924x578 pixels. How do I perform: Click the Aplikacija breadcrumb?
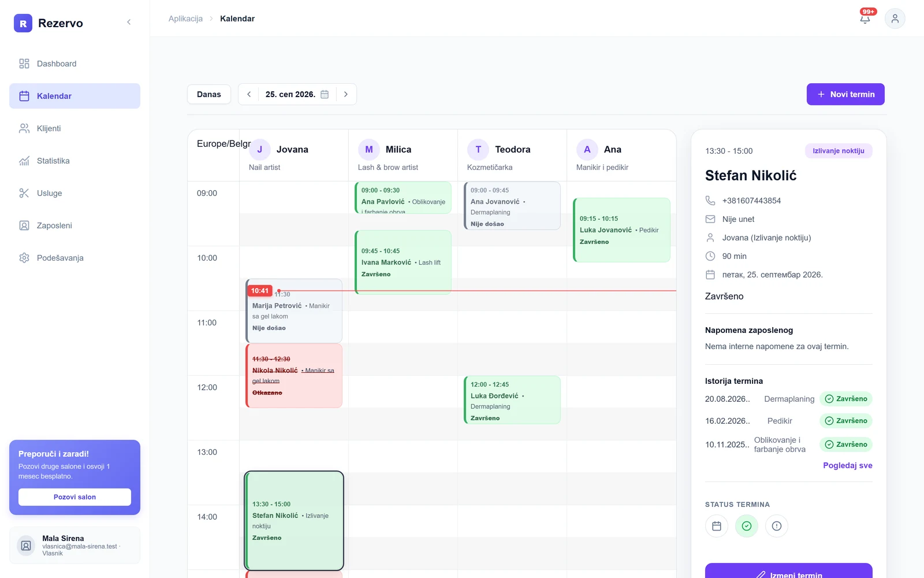click(x=185, y=18)
